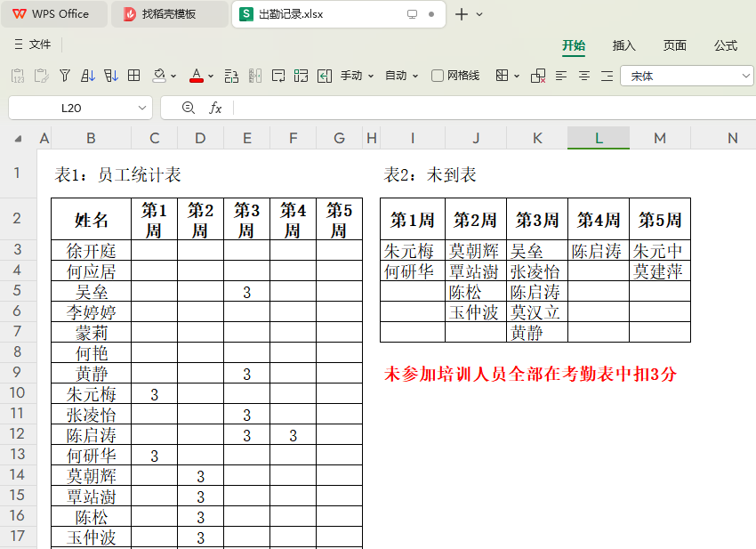Switch to the 页面 ribbon tab
This screenshot has width=756, height=549.
[674, 45]
